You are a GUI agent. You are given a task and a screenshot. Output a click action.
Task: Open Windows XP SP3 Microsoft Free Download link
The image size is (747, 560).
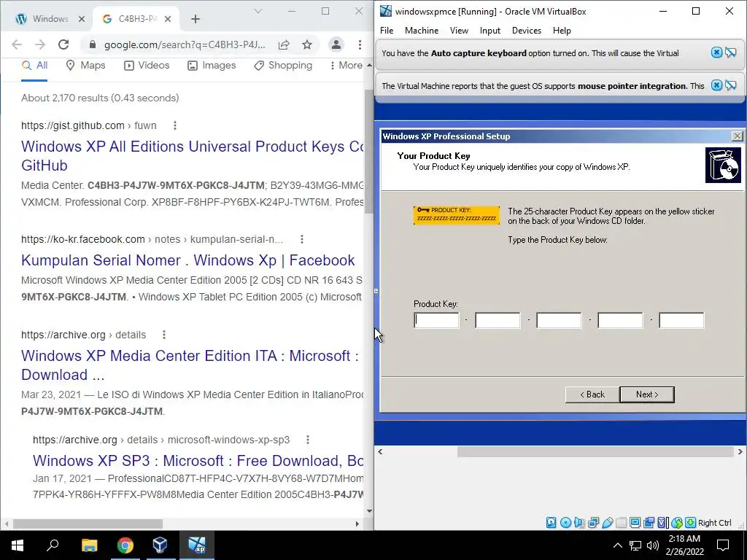pos(198,461)
